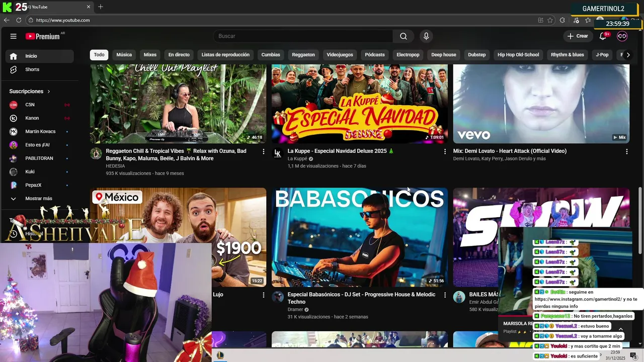Click the Buscar search field
644x362 pixels.
[303, 36]
